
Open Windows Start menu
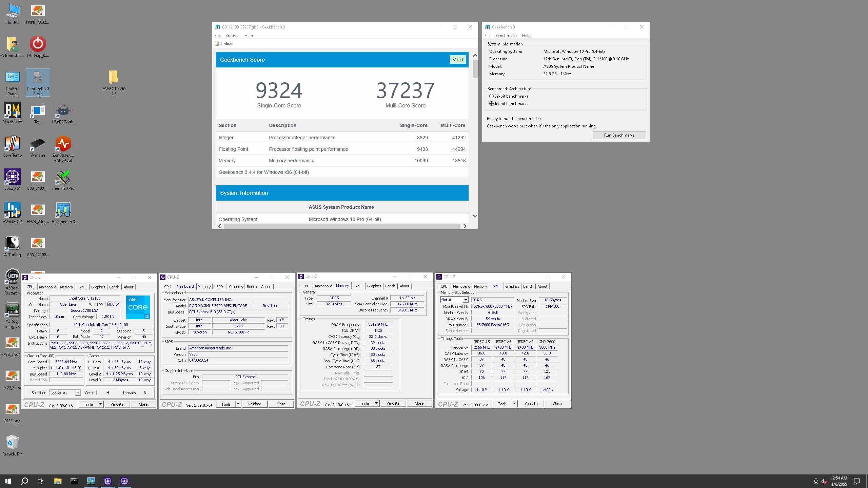point(8,481)
